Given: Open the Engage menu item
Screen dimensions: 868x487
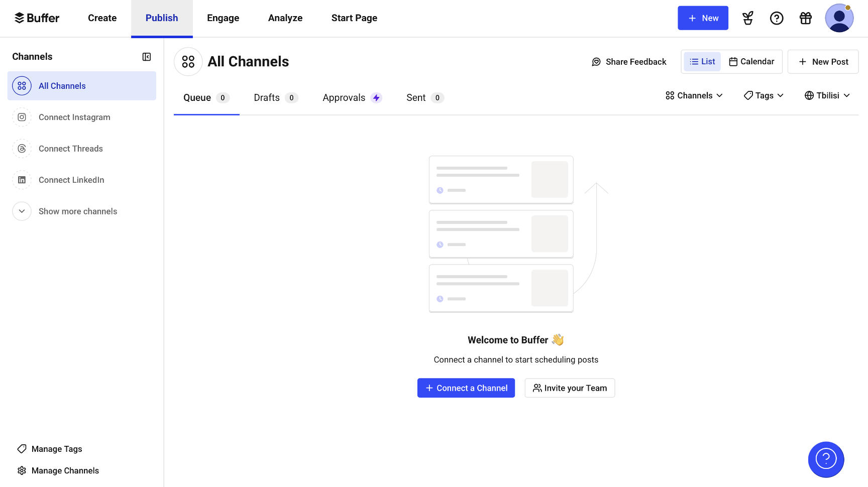Looking at the screenshot, I should [223, 18].
